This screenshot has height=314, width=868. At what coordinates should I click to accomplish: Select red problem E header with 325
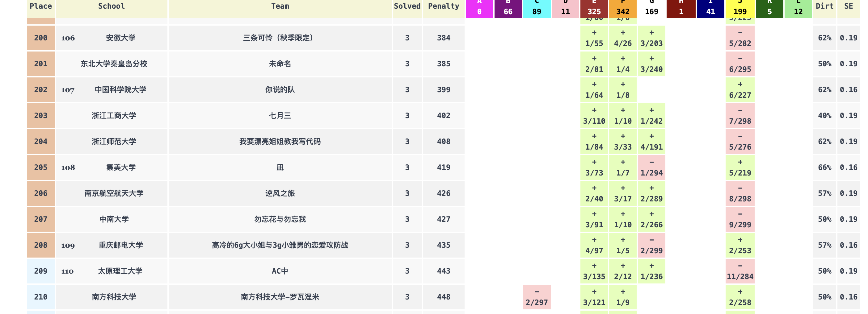(594, 8)
